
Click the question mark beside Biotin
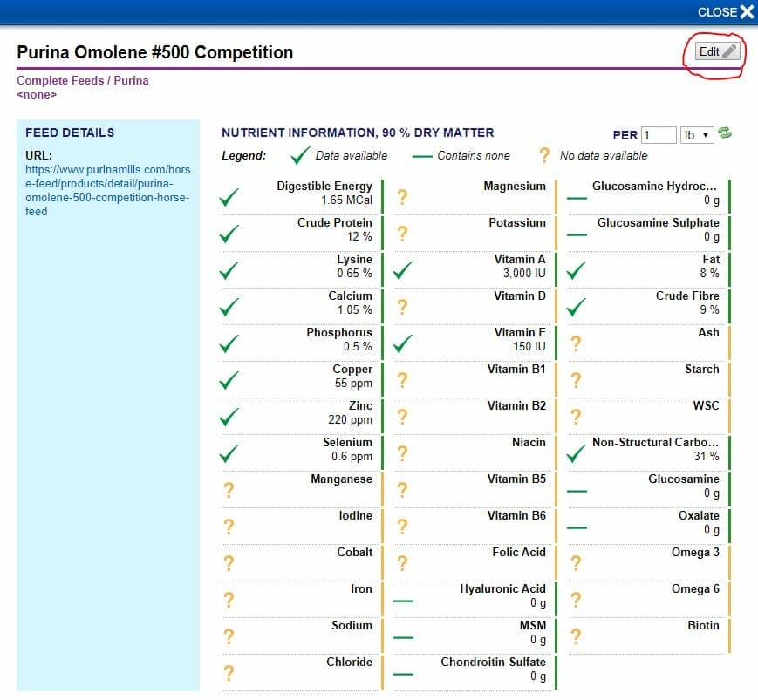point(577,636)
